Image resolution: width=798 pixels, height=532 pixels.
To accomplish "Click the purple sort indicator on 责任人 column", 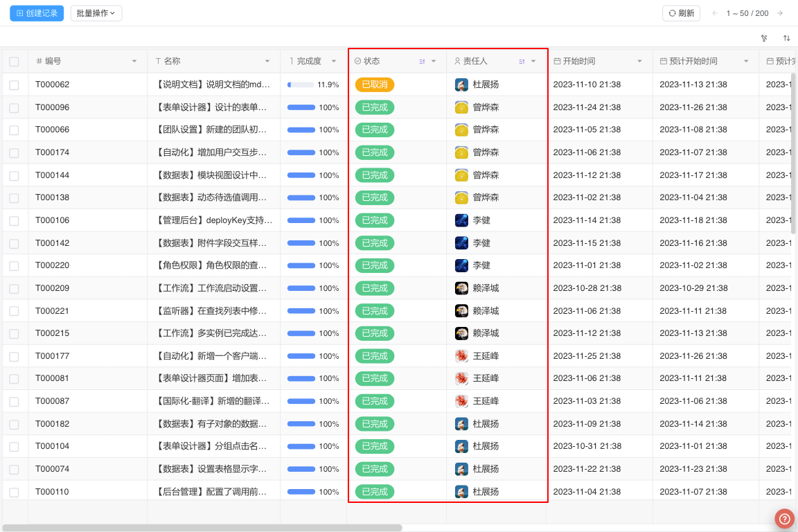I will tap(523, 61).
